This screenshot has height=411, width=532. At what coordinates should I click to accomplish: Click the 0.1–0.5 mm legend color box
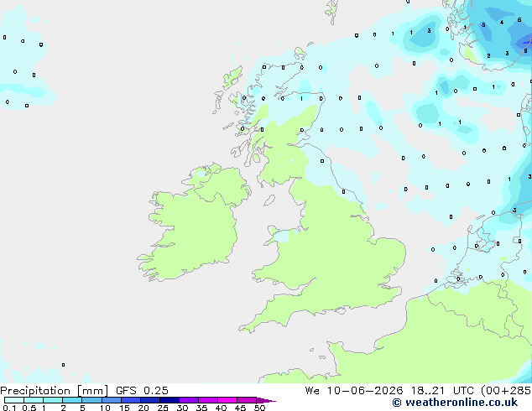pyautogui.click(x=14, y=400)
